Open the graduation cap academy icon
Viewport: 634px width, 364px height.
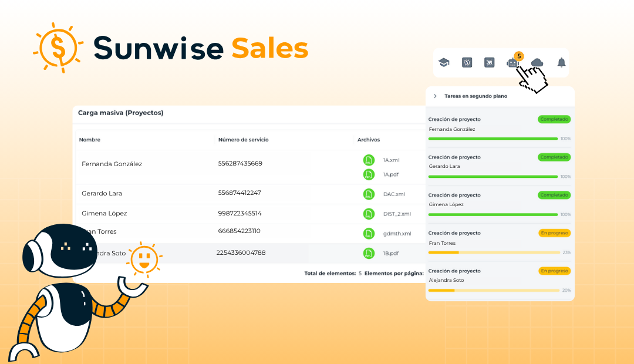[444, 62]
